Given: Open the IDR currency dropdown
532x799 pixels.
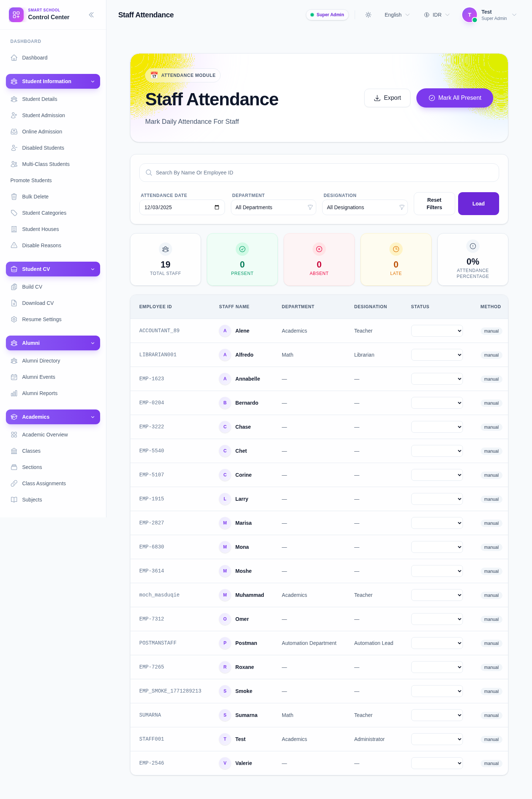Looking at the screenshot, I should (x=437, y=15).
